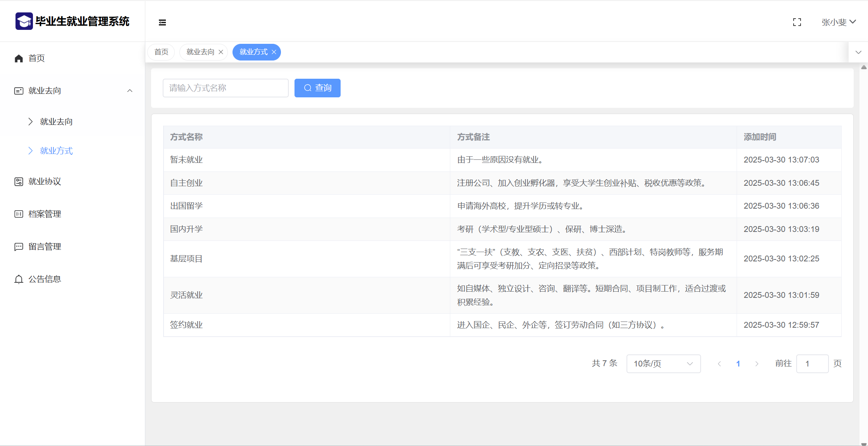Click the 查询 search button
The width and height of the screenshot is (868, 446).
point(317,88)
